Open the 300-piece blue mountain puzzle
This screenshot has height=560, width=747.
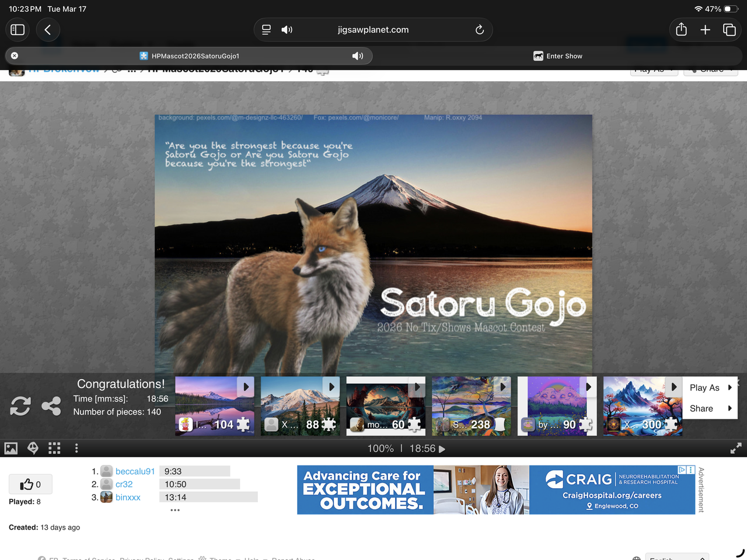[643, 406]
